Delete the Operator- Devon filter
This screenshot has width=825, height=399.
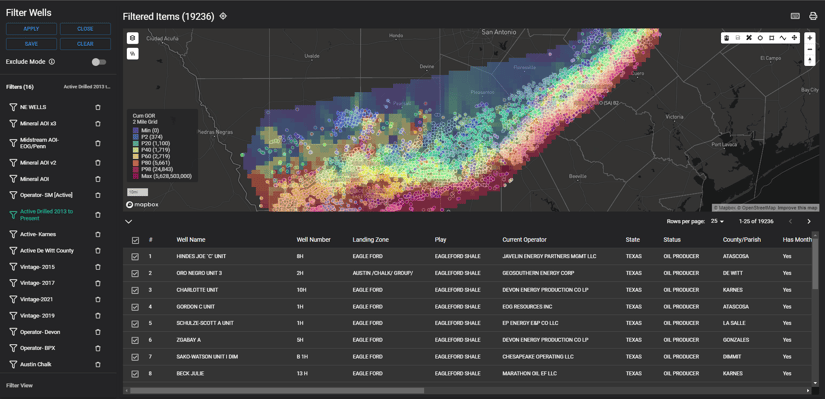pyautogui.click(x=98, y=332)
